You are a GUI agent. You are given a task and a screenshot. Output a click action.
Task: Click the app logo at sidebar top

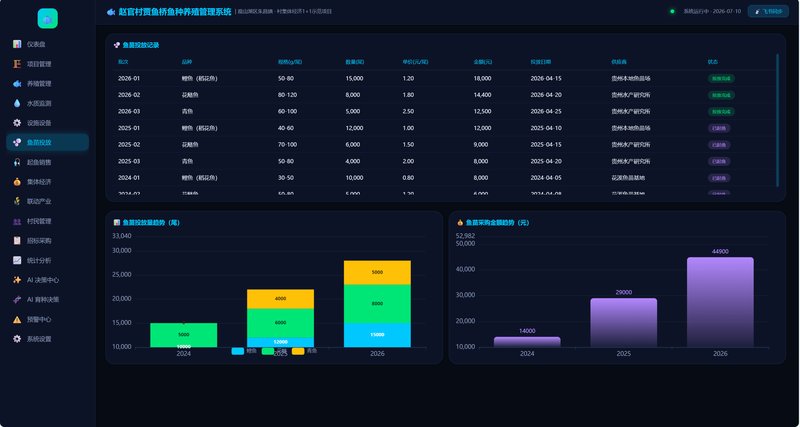coord(47,19)
